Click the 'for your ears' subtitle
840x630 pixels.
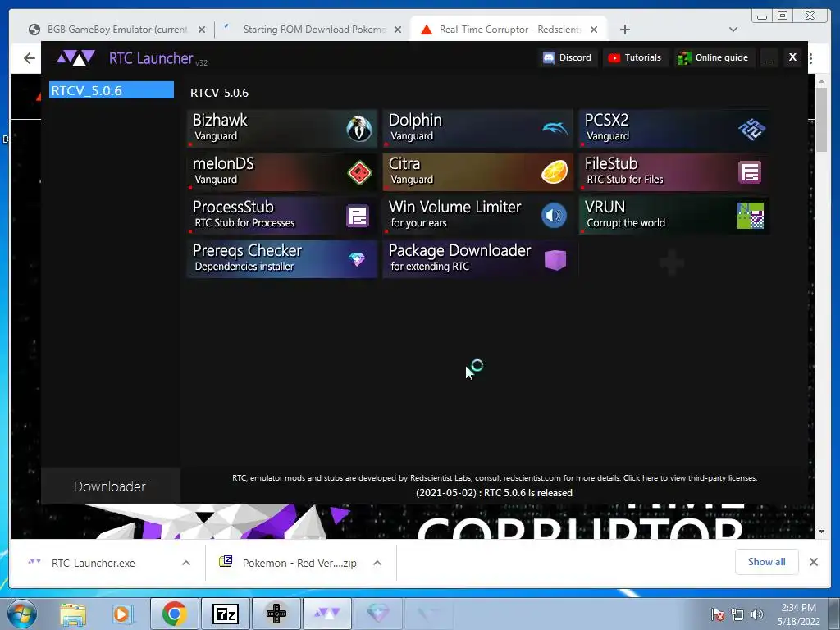pos(418,223)
